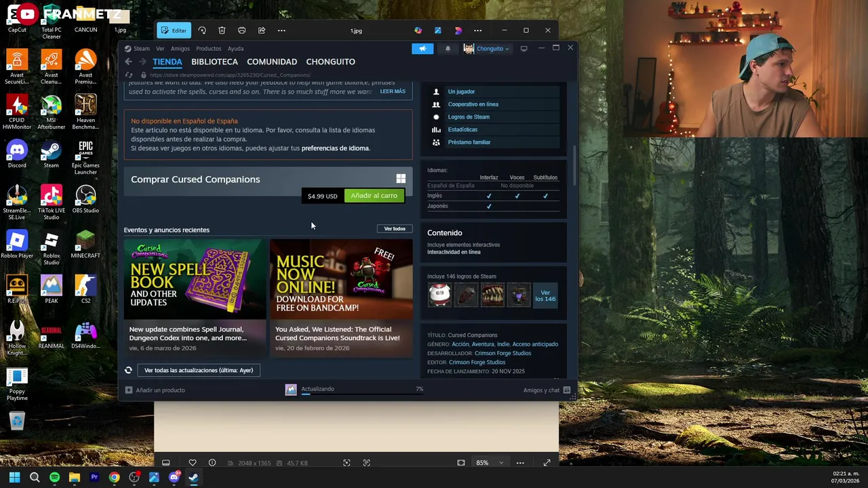868x488 pixels.
Task: Open New Spell Book update thumbnail
Action: coord(195,279)
